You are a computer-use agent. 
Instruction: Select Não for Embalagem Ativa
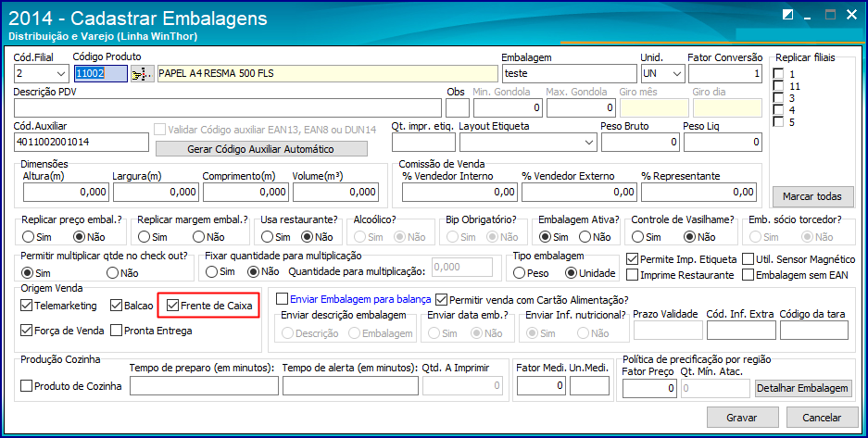click(585, 237)
